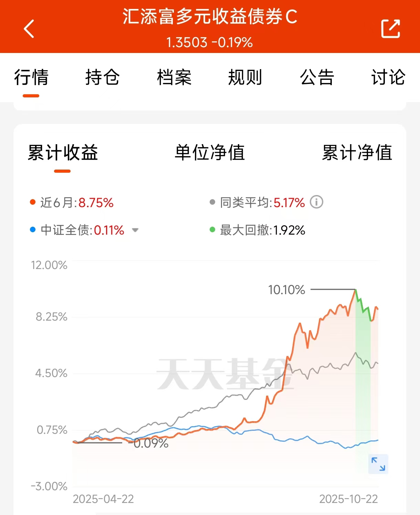Open the 公告 tab
The height and width of the screenshot is (515, 420).
[317, 77]
